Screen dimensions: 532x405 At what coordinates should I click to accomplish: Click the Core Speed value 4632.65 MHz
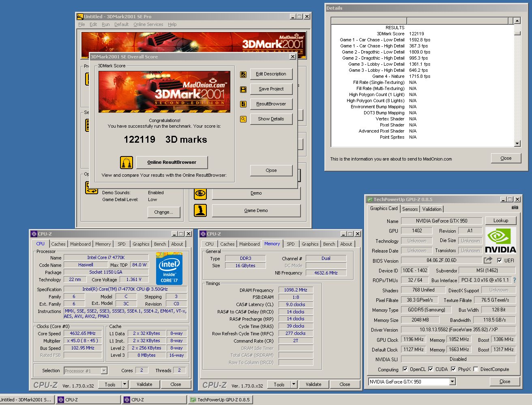(x=83, y=334)
